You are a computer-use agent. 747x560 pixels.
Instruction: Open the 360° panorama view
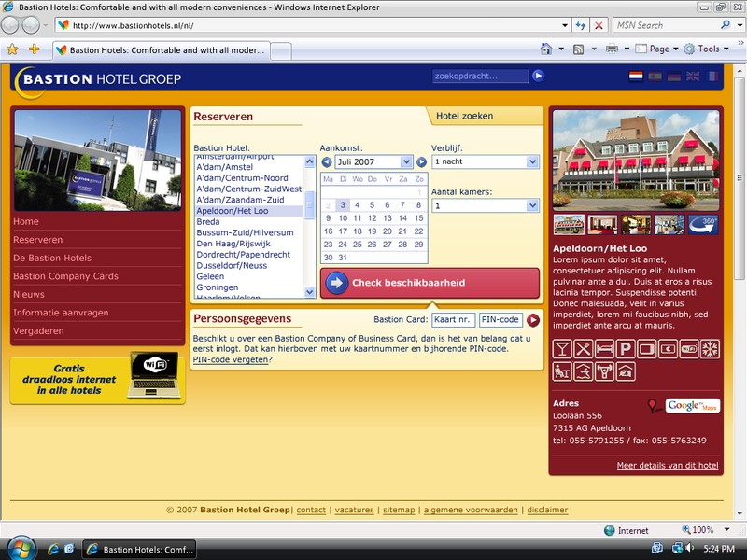703,224
